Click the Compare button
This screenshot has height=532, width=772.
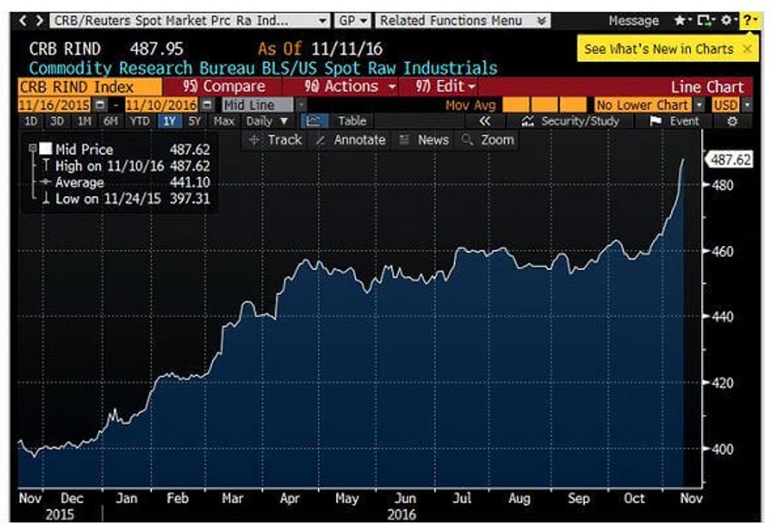(x=224, y=86)
